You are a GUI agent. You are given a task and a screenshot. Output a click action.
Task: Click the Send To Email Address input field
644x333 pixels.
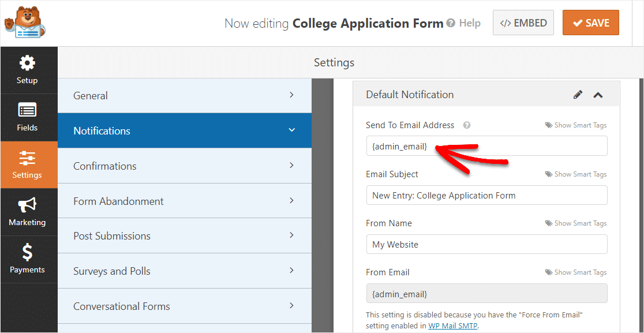[486, 146]
